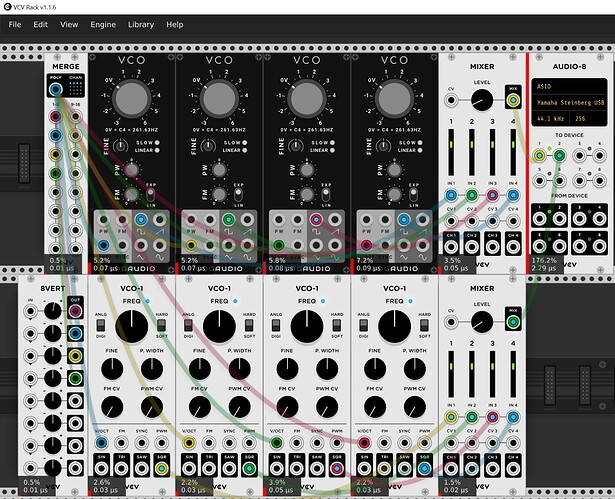This screenshot has width=615, height=499.
Task: Toggle the LINEAR button on the second black VCO
Action: pyautogui.click(x=245, y=150)
